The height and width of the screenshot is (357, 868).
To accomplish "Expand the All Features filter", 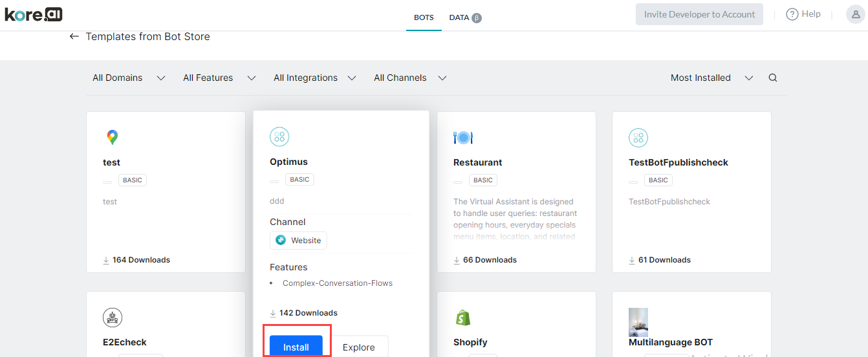I will 219,78.
